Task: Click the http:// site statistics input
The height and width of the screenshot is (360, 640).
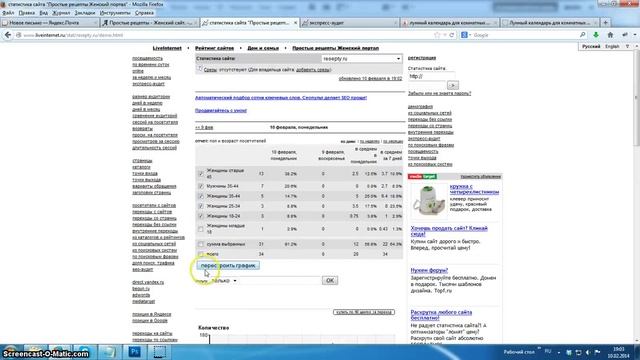Action: (x=431, y=76)
